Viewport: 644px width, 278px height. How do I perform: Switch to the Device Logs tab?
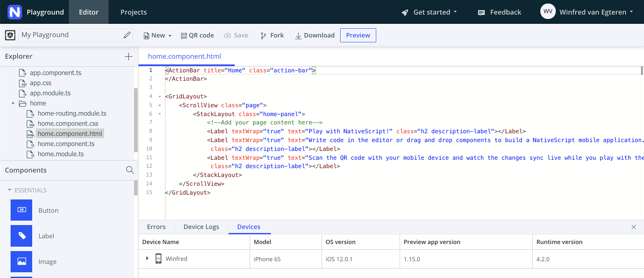201,227
